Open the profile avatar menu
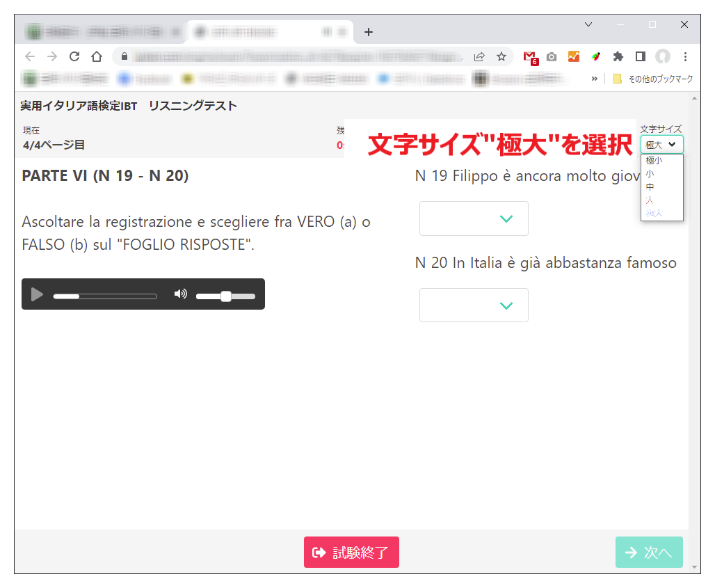This screenshot has height=588, width=715. click(x=663, y=56)
